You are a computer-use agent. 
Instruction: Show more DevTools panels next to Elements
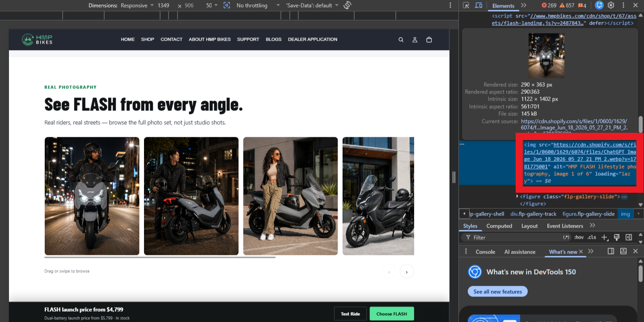click(524, 5)
